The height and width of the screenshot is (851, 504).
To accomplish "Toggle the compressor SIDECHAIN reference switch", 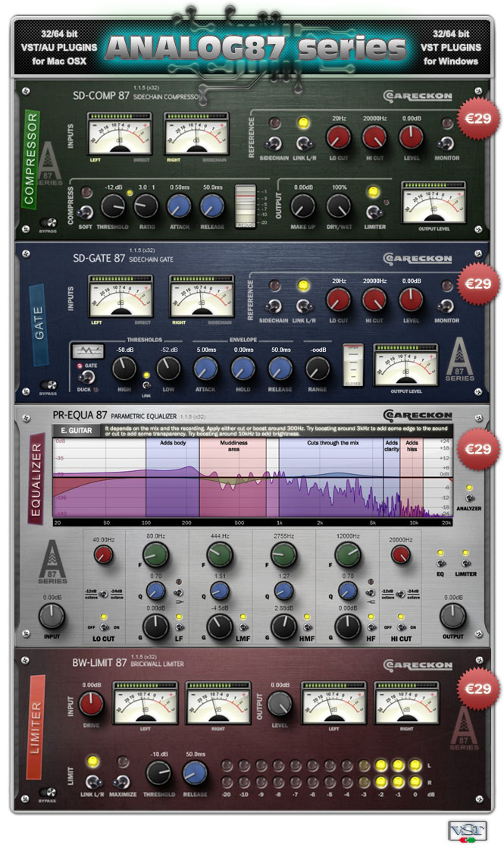I will coord(274,144).
